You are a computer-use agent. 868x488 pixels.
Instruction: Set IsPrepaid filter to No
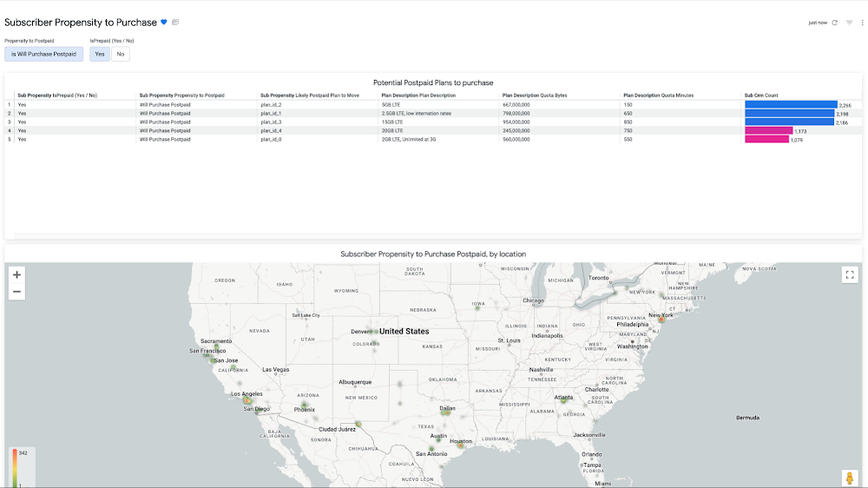(121, 54)
